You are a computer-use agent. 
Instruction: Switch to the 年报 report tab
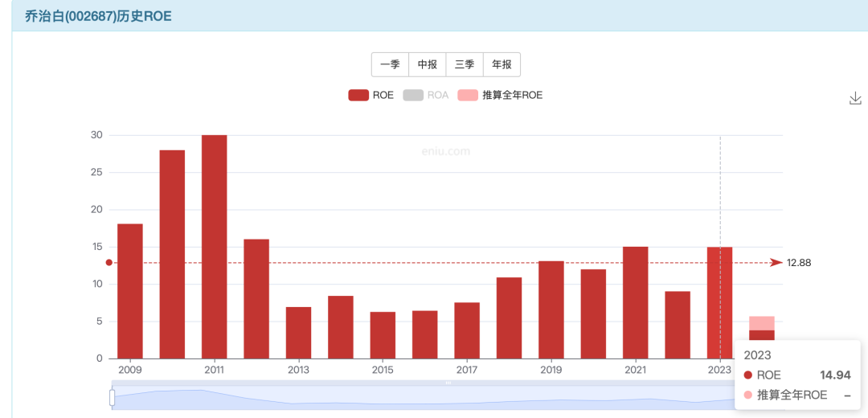point(502,65)
